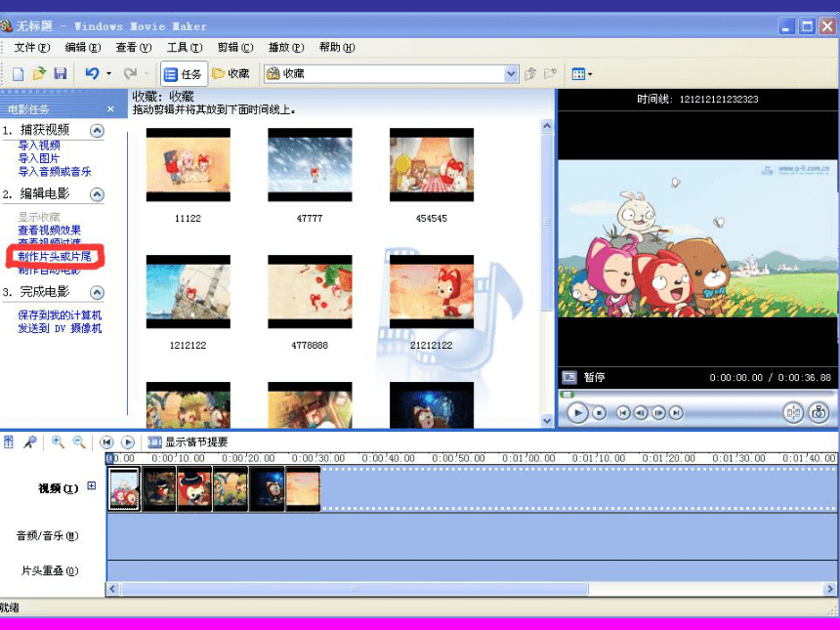
Task: Select the clip thumbnail 1212122
Action: (189, 291)
